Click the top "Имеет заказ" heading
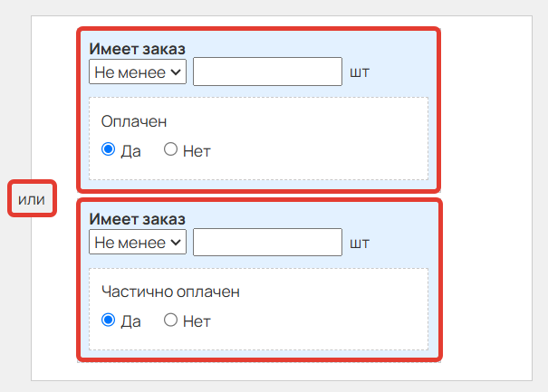The height and width of the screenshot is (392, 548). pyautogui.click(x=137, y=49)
